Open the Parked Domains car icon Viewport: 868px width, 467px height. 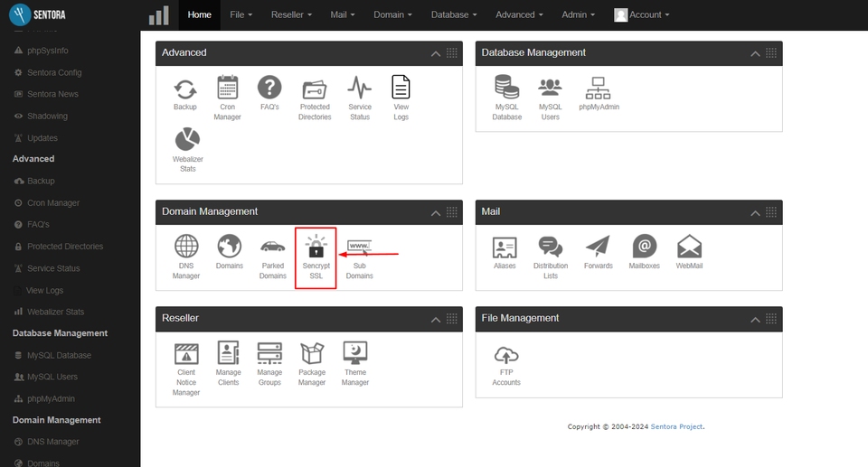[273, 247]
